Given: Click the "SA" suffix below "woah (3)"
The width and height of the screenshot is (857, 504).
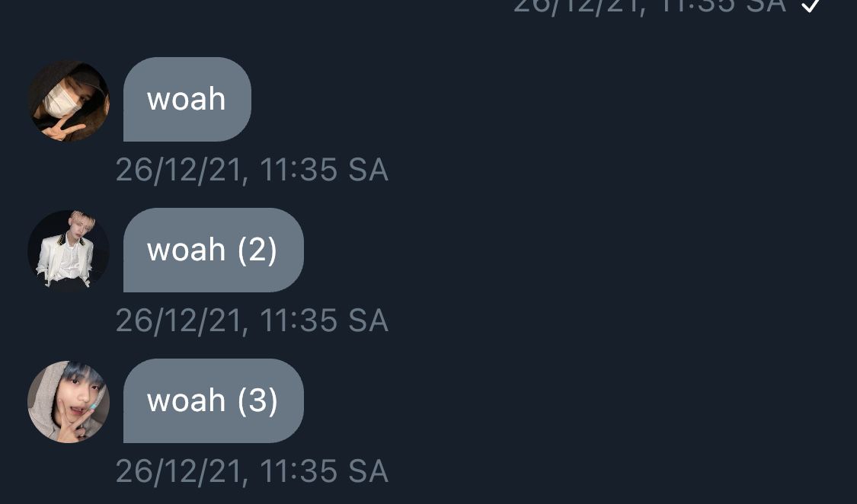Looking at the screenshot, I should point(369,471).
